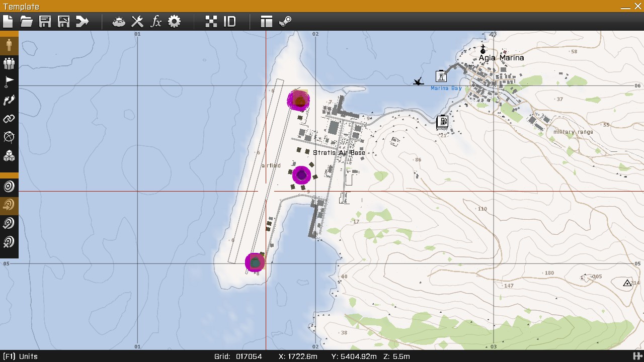Select the magenta marker at the runway's south end
644x362 pixels.
(x=255, y=262)
